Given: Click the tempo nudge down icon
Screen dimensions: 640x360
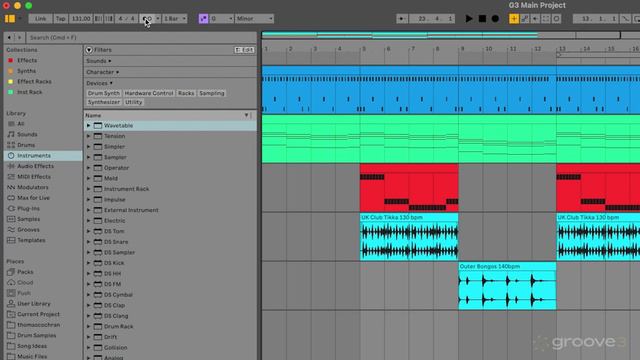Looking at the screenshot, I should pos(98,18).
